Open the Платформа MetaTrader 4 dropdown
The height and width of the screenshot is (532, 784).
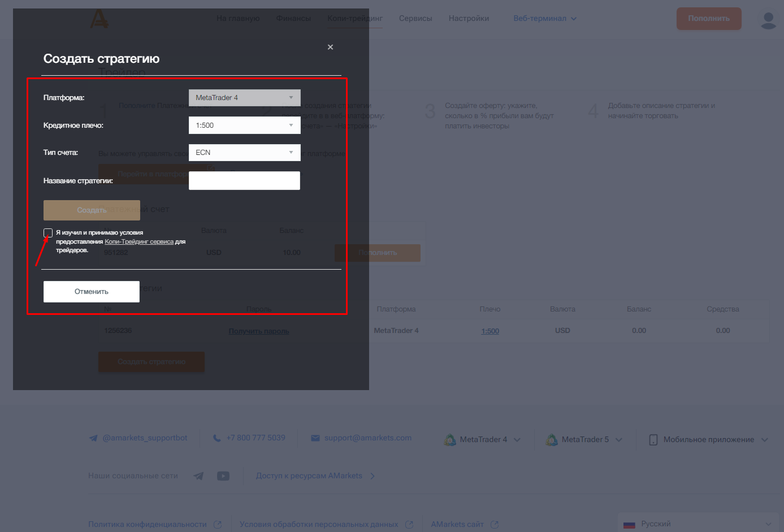244,98
